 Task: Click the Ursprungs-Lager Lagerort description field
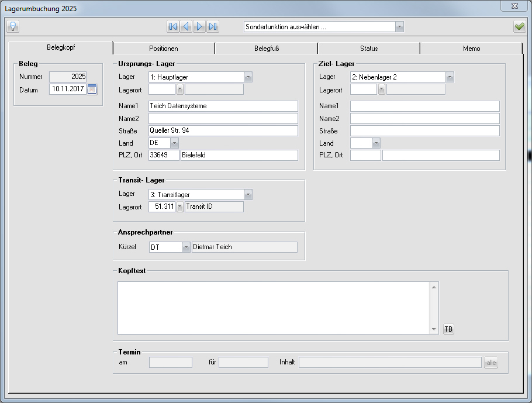click(x=214, y=89)
